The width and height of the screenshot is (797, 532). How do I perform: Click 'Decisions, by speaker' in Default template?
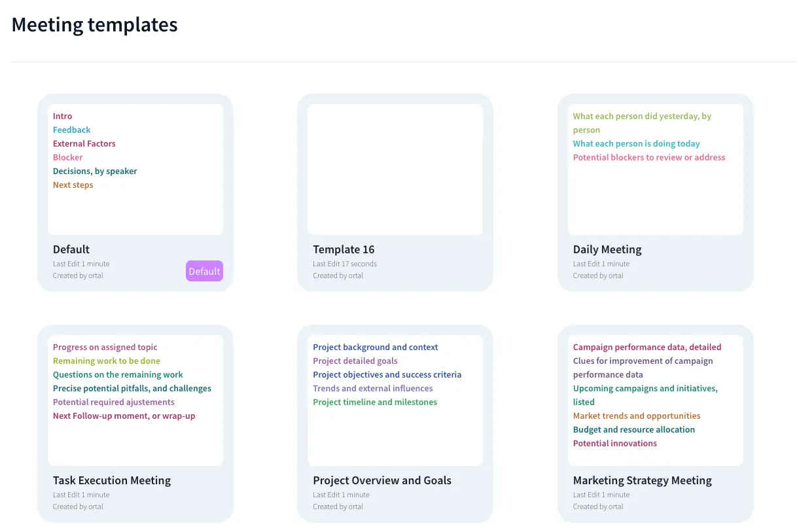(x=95, y=171)
